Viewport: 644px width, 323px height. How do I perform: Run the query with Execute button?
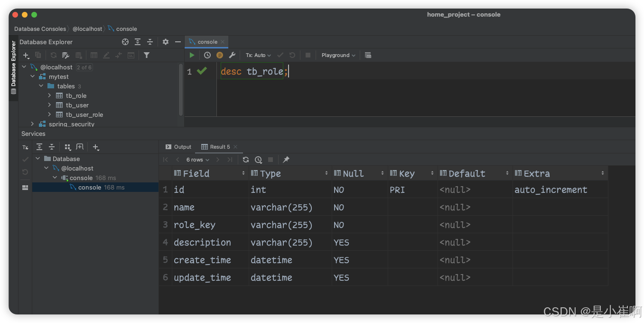(x=192, y=55)
